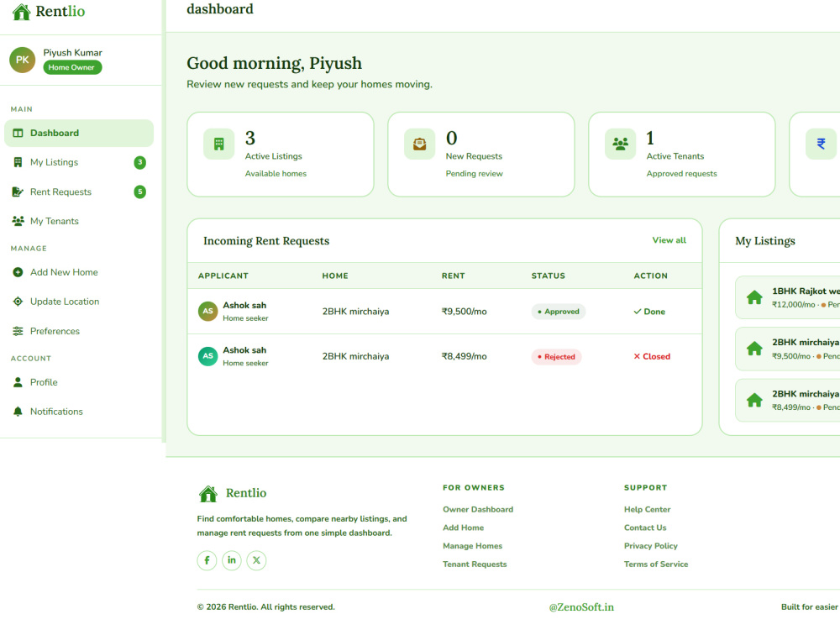Select Add New Home in sidebar
Image resolution: width=840 pixels, height=630 pixels.
pyautogui.click(x=79, y=272)
